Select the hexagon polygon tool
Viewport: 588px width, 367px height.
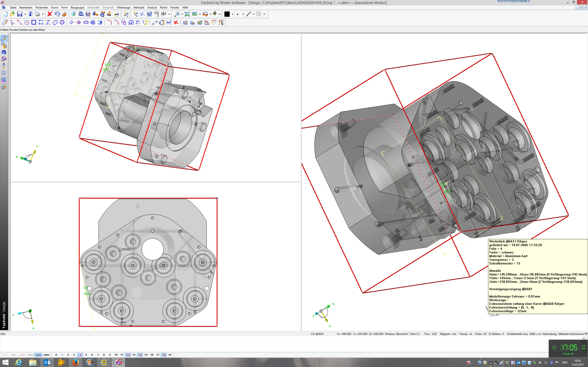(x=62, y=22)
